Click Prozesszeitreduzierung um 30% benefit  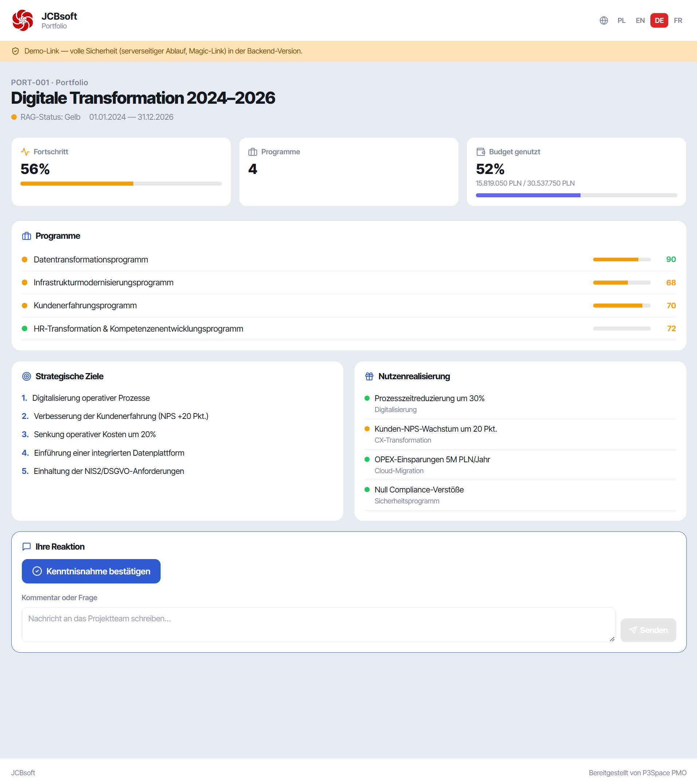tap(429, 399)
